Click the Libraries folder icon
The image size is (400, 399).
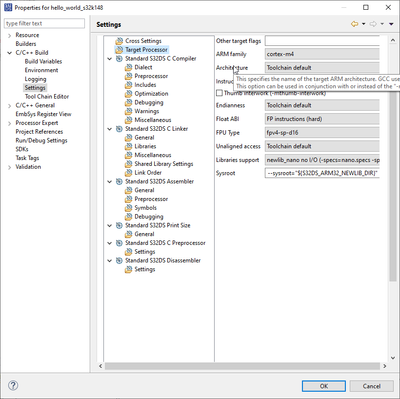pyautogui.click(x=128, y=146)
